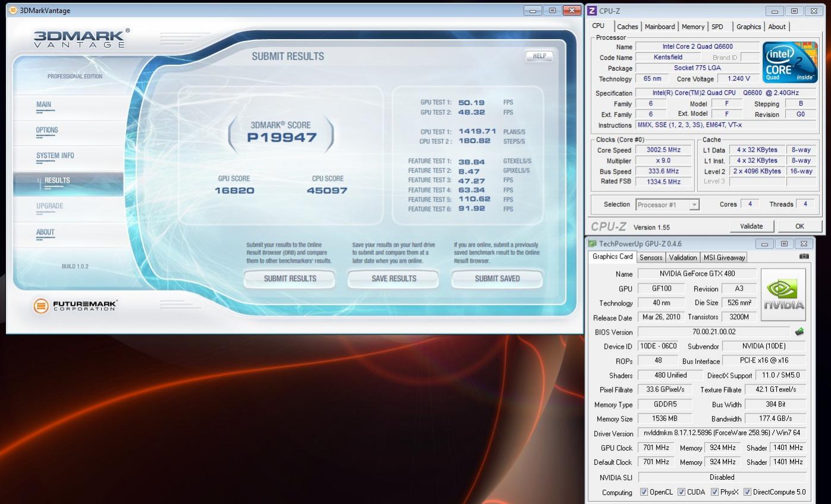831x504 pixels.
Task: Click the SUBMIT SAVED button
Action: pyautogui.click(x=497, y=278)
